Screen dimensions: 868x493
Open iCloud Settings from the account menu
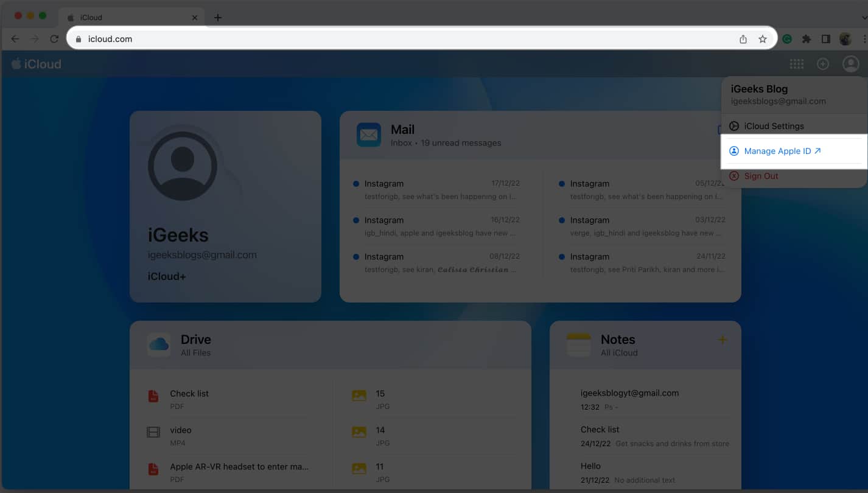774,126
